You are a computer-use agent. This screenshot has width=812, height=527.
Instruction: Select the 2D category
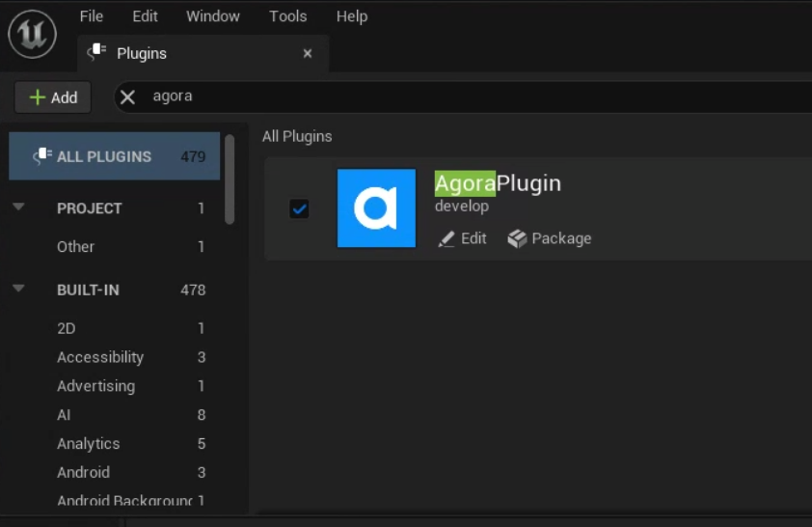(x=115, y=328)
